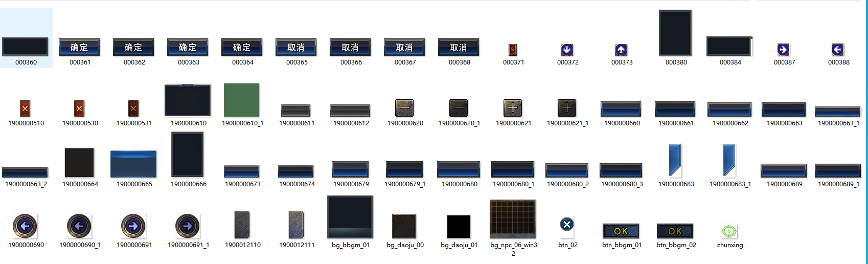Select the 1900000662 blue bar image
Viewport: 868px width, 264px height.
point(729,109)
